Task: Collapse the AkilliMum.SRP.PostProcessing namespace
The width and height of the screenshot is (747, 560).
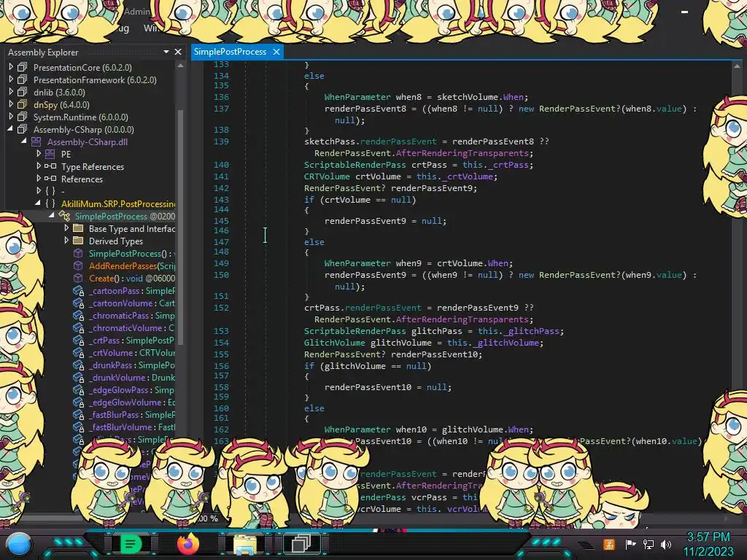Action: 38,203
